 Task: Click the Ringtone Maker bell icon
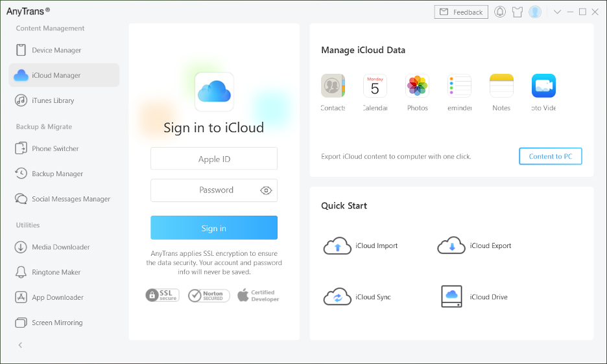(x=21, y=272)
